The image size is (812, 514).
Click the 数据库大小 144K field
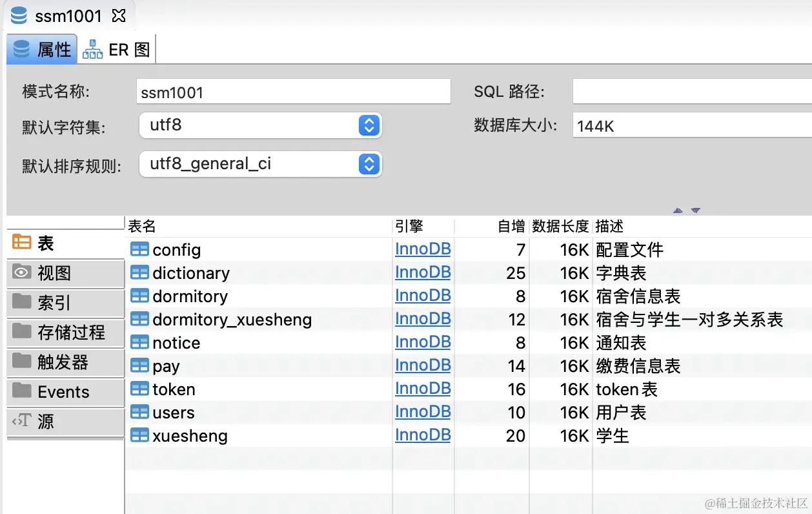pos(692,126)
